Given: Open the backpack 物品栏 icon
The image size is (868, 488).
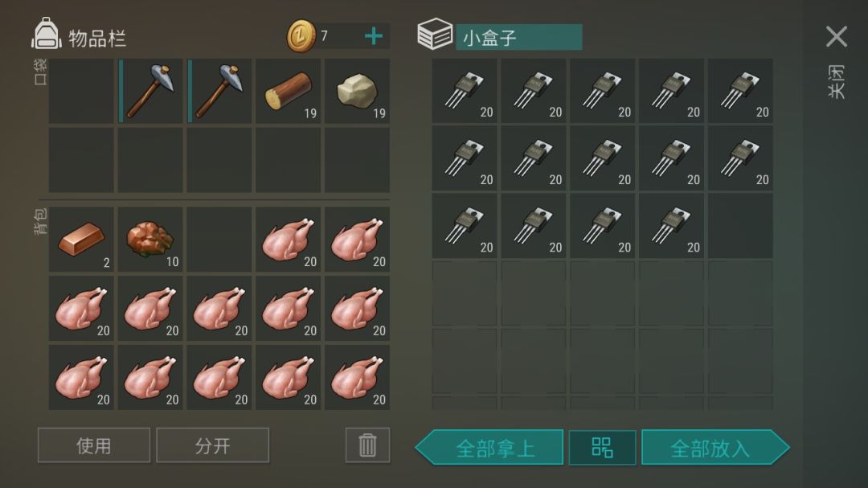Looking at the screenshot, I should pos(47,35).
